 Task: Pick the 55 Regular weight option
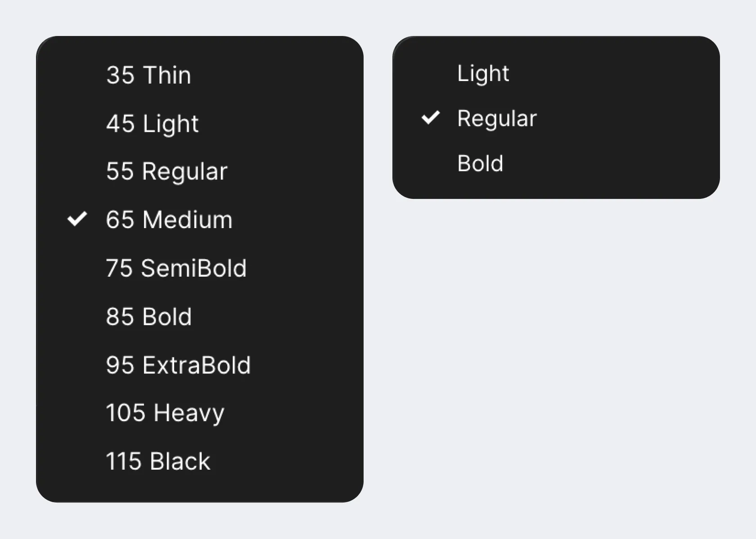166,171
